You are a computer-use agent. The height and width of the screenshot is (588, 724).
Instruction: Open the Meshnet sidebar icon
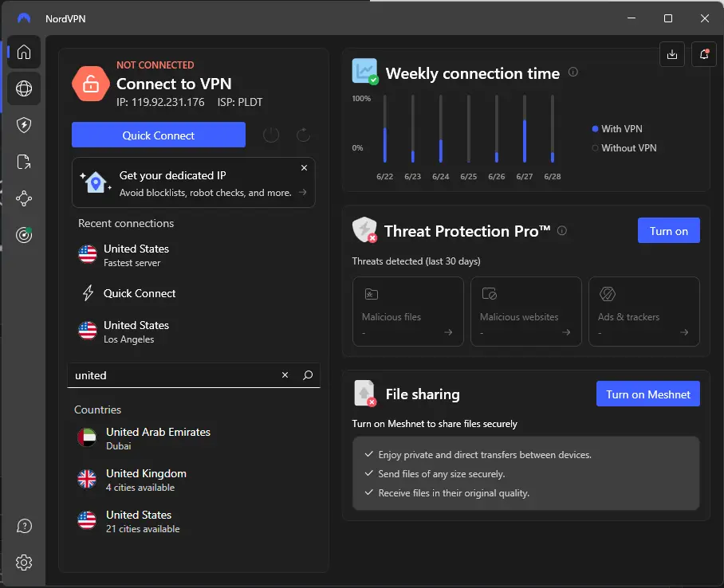coord(24,198)
